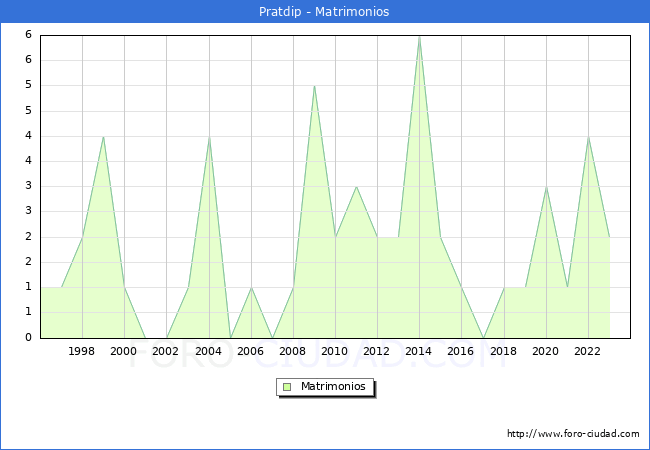Click the 2000 x-axis label
Screen dimensions: 650x450
(123, 351)
